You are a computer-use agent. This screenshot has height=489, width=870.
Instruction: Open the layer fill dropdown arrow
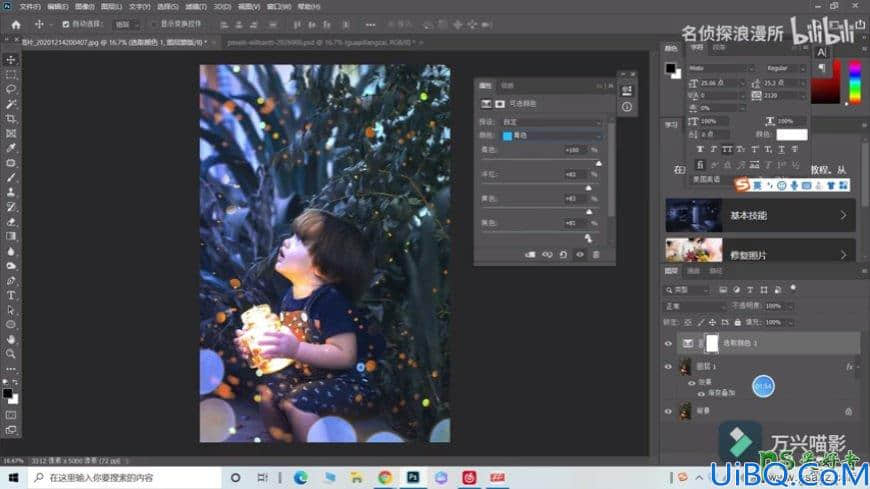791,322
